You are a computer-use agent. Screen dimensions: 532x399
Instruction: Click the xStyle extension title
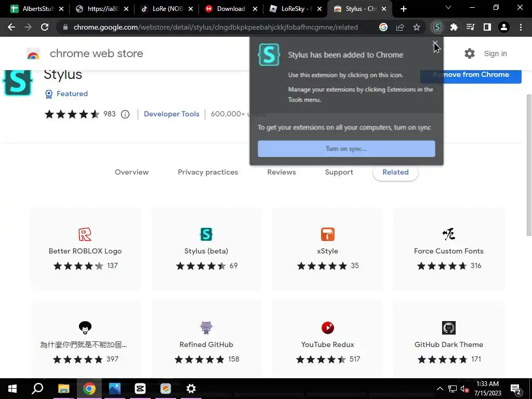[327, 251]
